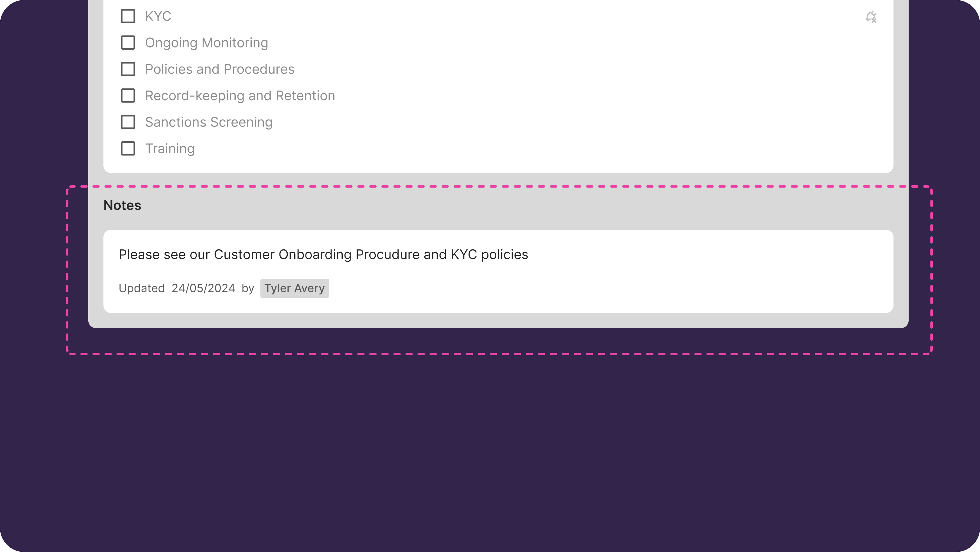Click the Updated label in note
This screenshot has width=980, height=552.
[142, 288]
